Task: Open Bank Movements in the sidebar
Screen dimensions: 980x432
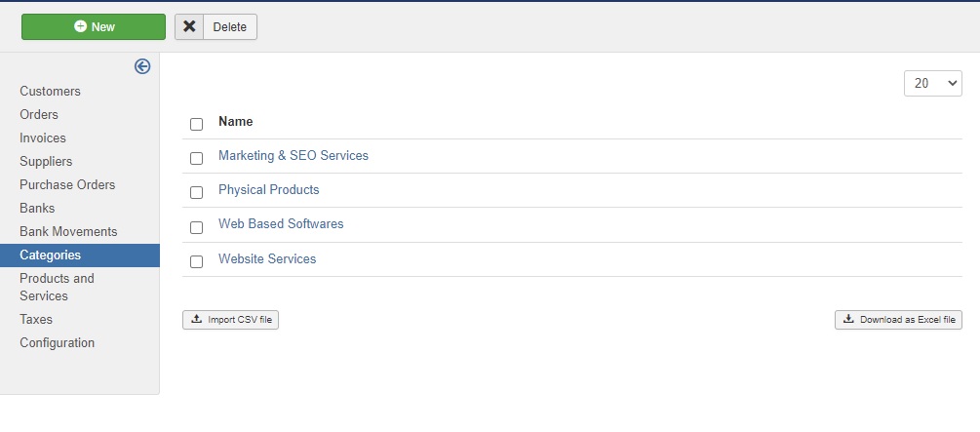Action: 68,232
